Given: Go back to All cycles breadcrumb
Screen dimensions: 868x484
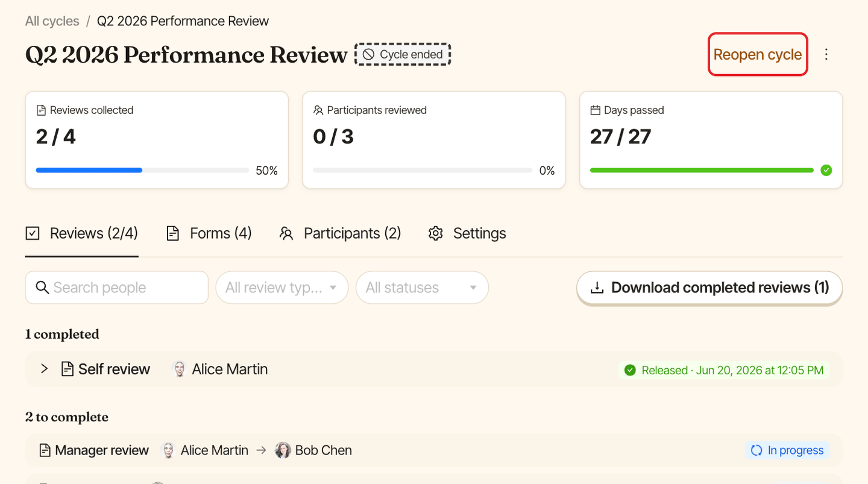Looking at the screenshot, I should click(52, 21).
